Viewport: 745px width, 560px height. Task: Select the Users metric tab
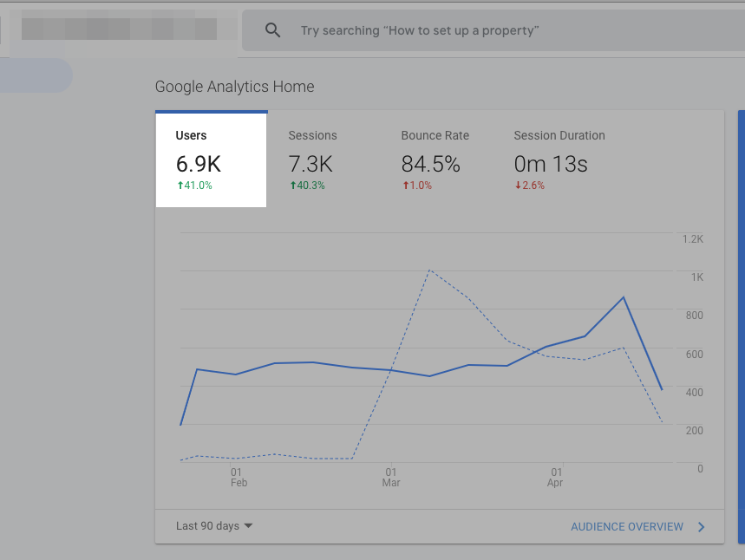pos(212,160)
